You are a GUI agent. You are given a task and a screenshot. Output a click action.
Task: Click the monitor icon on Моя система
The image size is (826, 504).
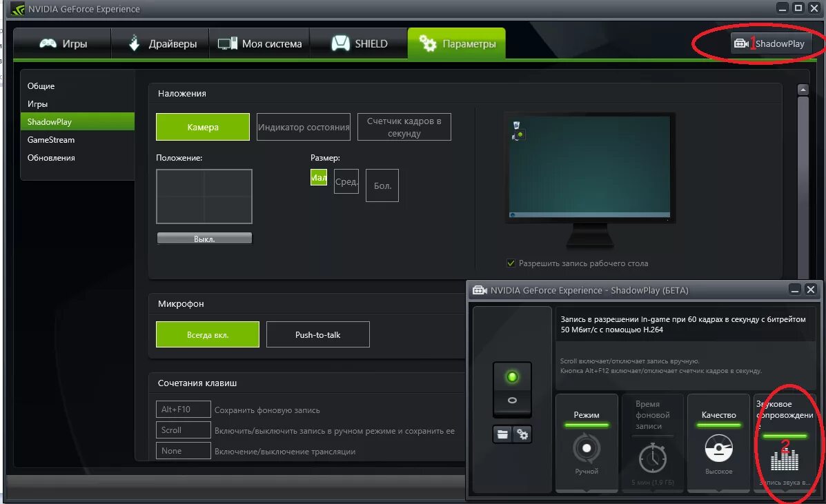[x=227, y=43]
